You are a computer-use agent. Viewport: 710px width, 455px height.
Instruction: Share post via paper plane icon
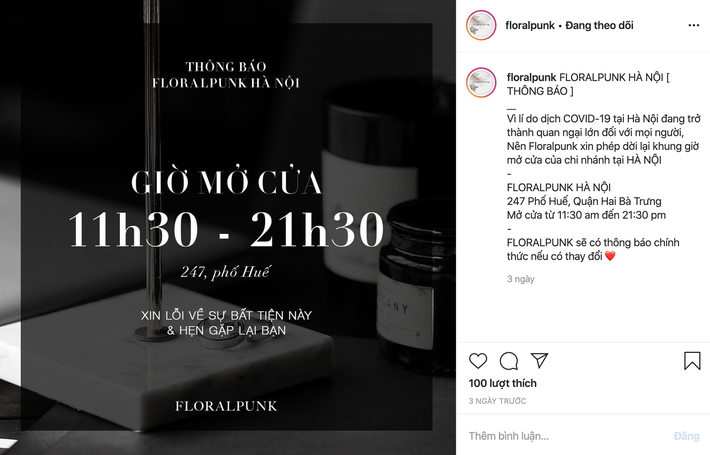[539, 360]
